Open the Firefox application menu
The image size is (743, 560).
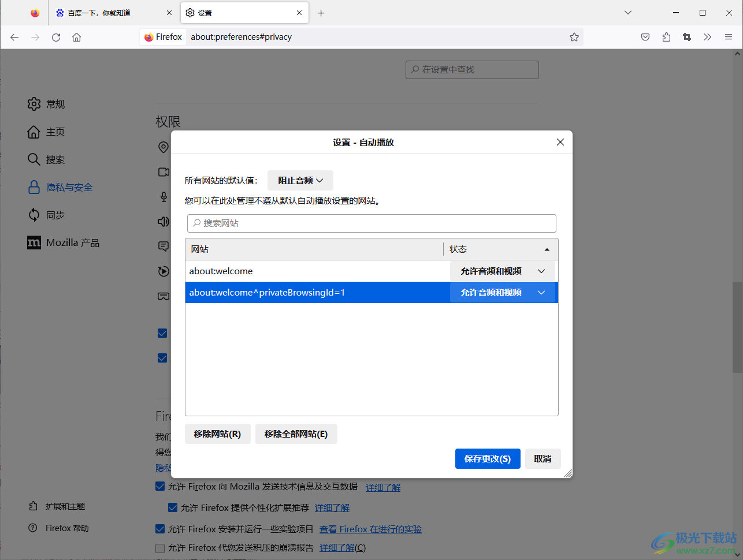coord(729,37)
